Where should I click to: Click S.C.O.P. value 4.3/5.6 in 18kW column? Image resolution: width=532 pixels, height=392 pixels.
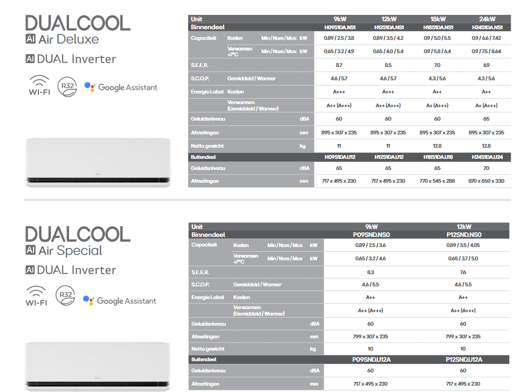(437, 78)
